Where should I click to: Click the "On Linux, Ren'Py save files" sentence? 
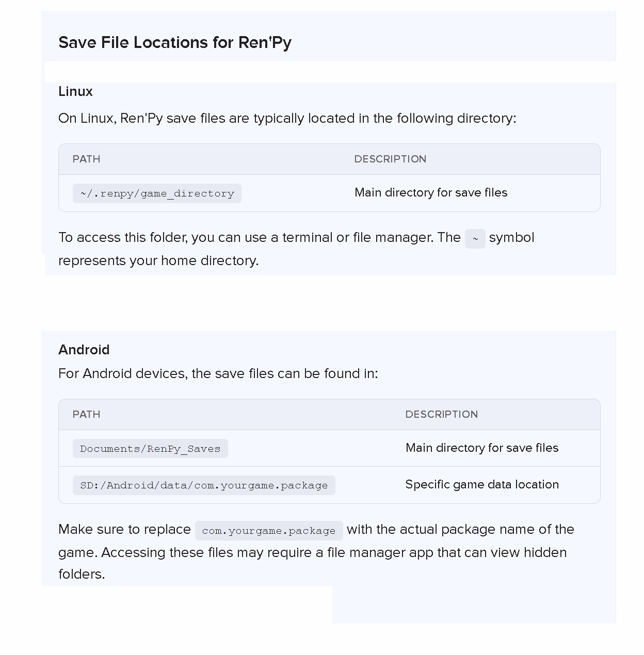(x=287, y=118)
